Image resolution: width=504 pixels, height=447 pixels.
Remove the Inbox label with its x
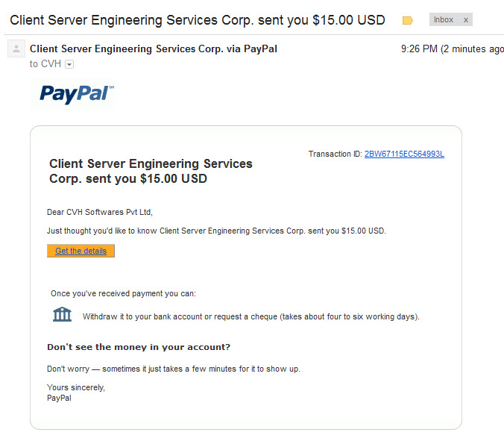466,20
